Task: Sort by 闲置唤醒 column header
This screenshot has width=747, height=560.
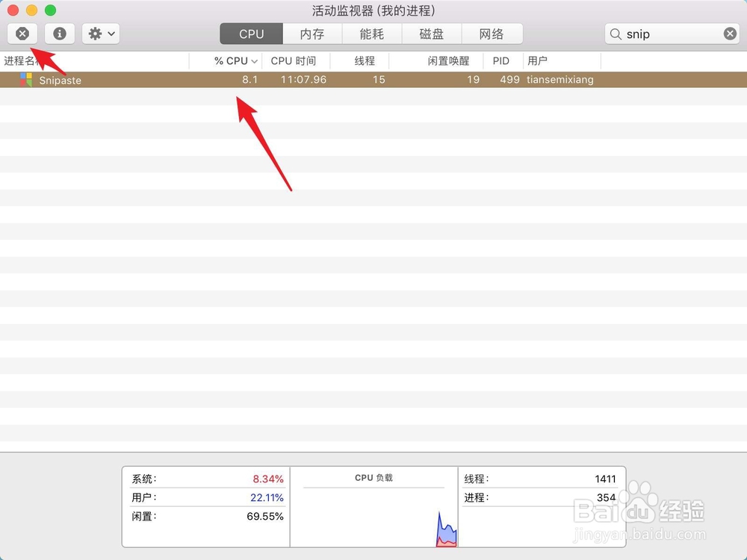Action: pos(436,61)
